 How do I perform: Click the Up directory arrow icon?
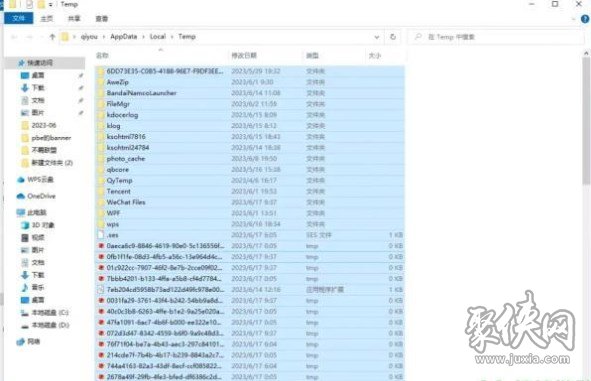(x=52, y=37)
